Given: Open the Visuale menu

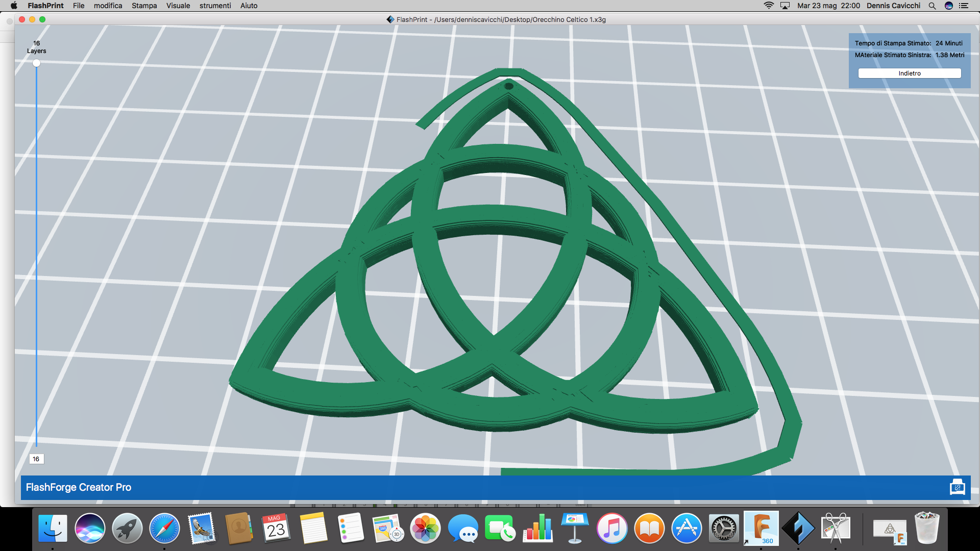Looking at the screenshot, I should [178, 6].
